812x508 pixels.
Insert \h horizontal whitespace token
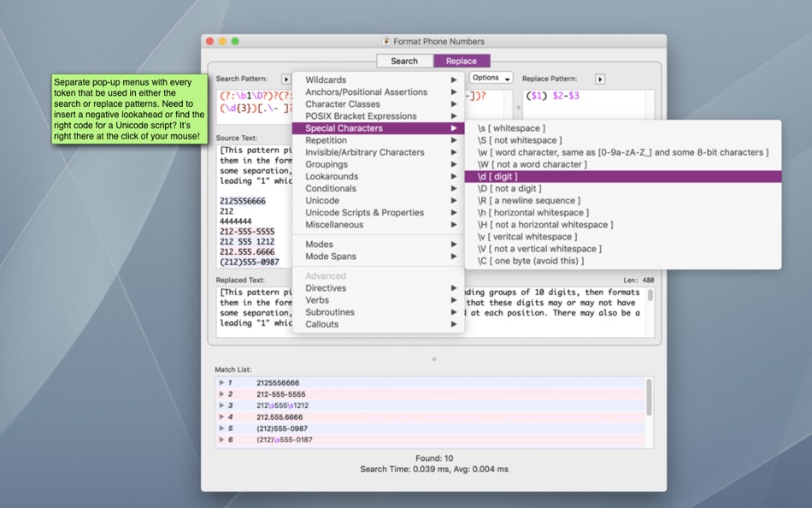click(x=623, y=213)
